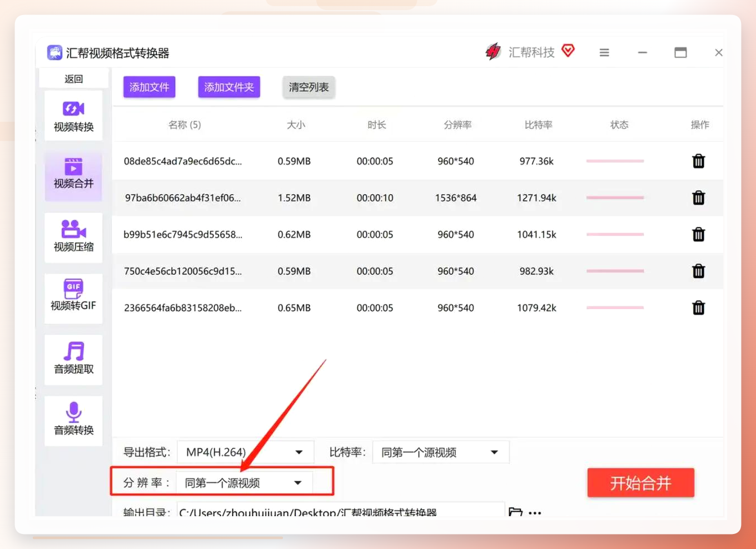Viewport: 756px width, 549px height.
Task: Click 添加文件 to add files
Action: 150,87
